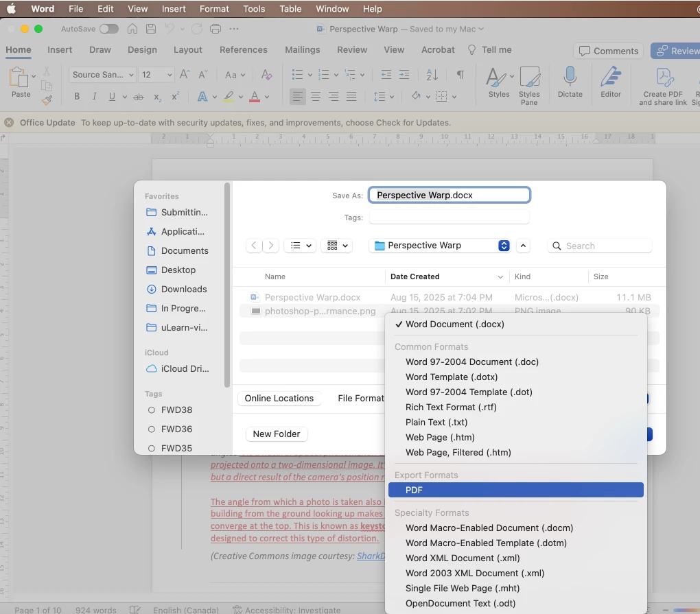Open the change case Aa dropdown
Image resolution: width=700 pixels, height=614 pixels.
pyautogui.click(x=235, y=75)
